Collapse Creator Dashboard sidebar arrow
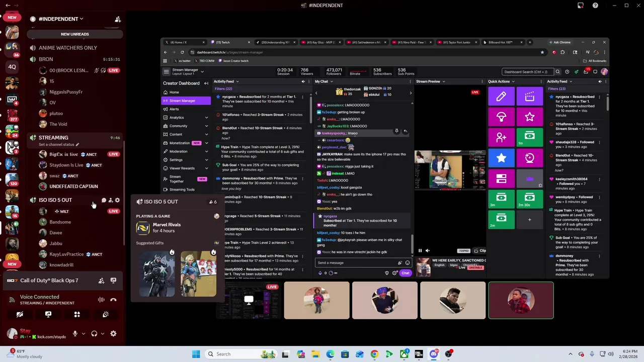Image resolution: width=644 pixels, height=362 pixels. tap(206, 83)
